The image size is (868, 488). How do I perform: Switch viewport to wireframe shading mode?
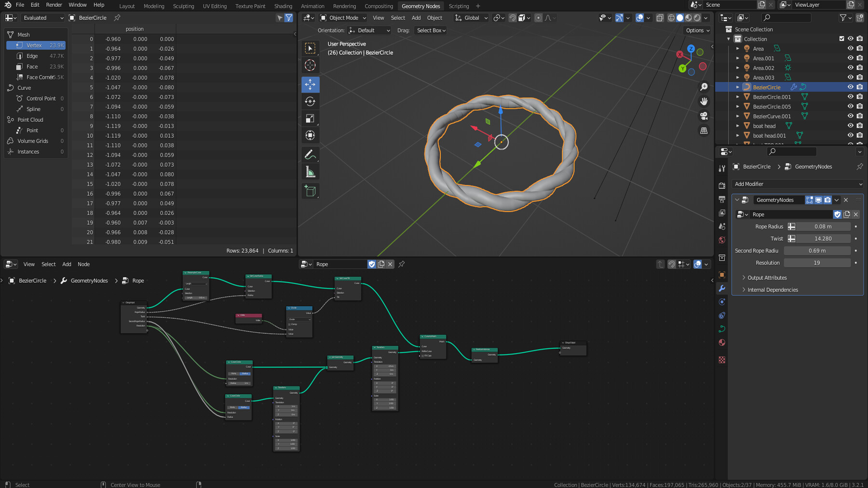pos(671,18)
